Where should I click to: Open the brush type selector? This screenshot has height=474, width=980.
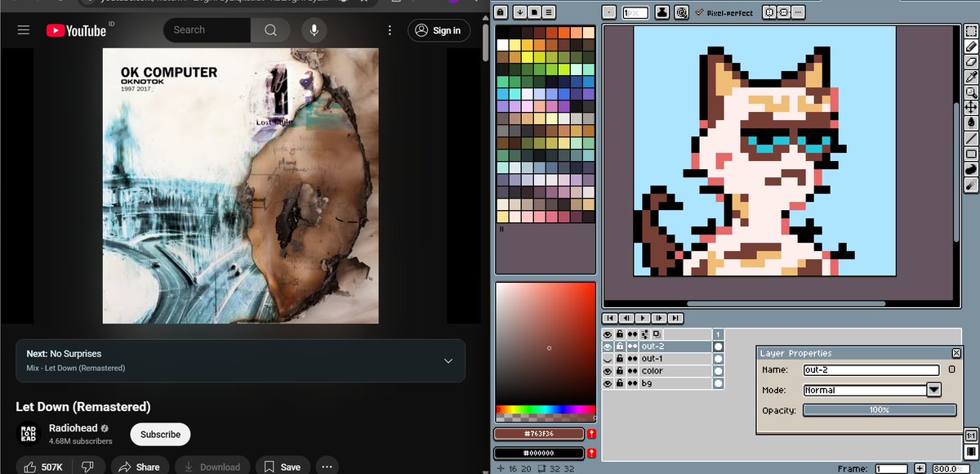click(609, 12)
